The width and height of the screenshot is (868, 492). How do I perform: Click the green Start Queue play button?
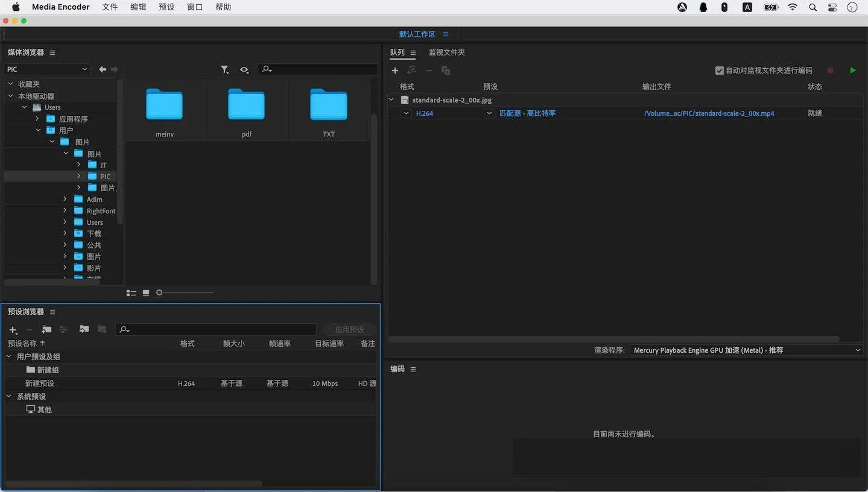coord(852,71)
